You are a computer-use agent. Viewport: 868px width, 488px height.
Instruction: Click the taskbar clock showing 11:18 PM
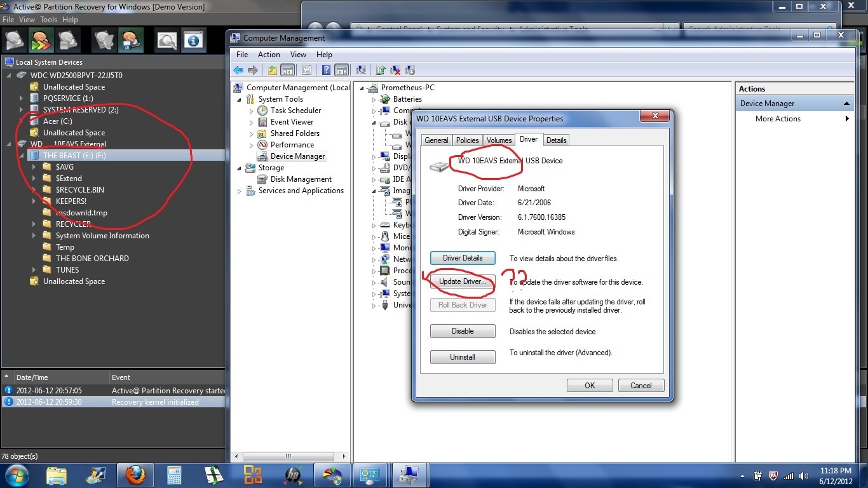tap(836, 475)
